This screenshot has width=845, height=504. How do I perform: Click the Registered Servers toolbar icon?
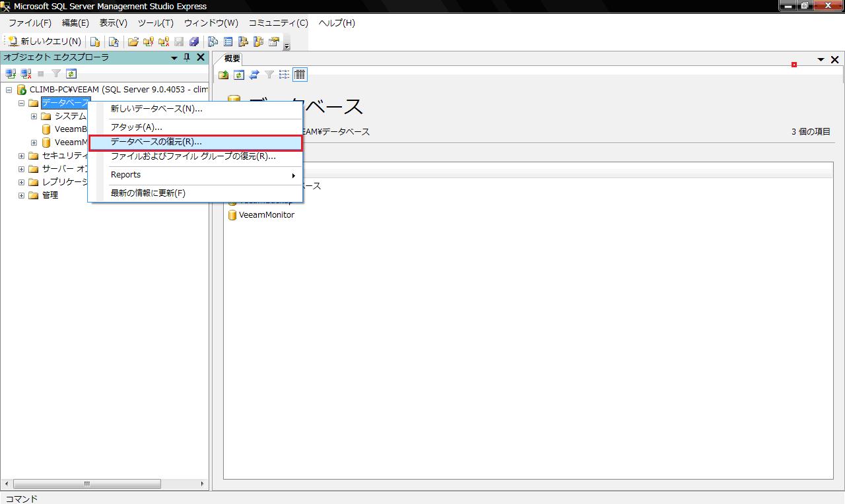[213, 42]
